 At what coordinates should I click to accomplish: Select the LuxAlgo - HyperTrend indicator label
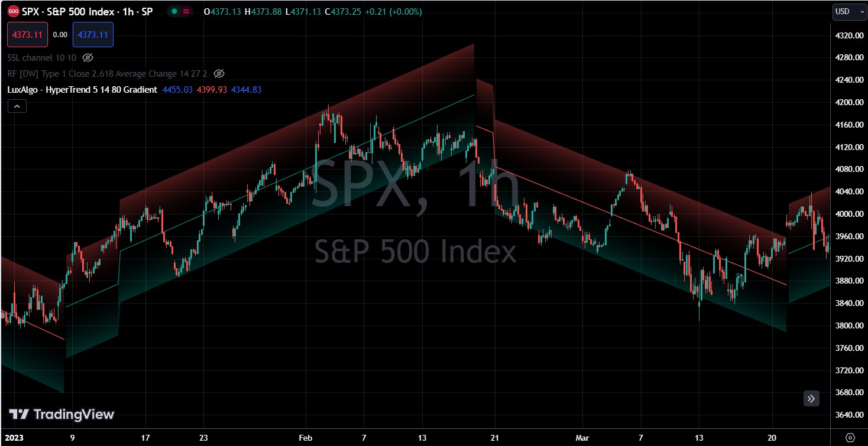82,90
